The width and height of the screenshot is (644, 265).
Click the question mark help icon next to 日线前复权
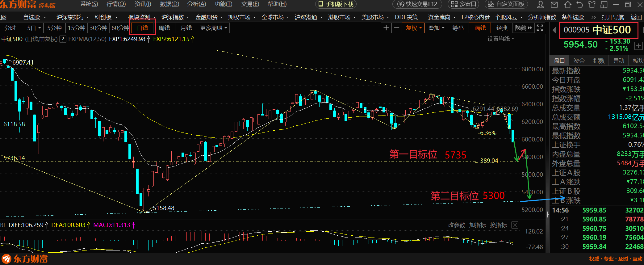pos(63,39)
